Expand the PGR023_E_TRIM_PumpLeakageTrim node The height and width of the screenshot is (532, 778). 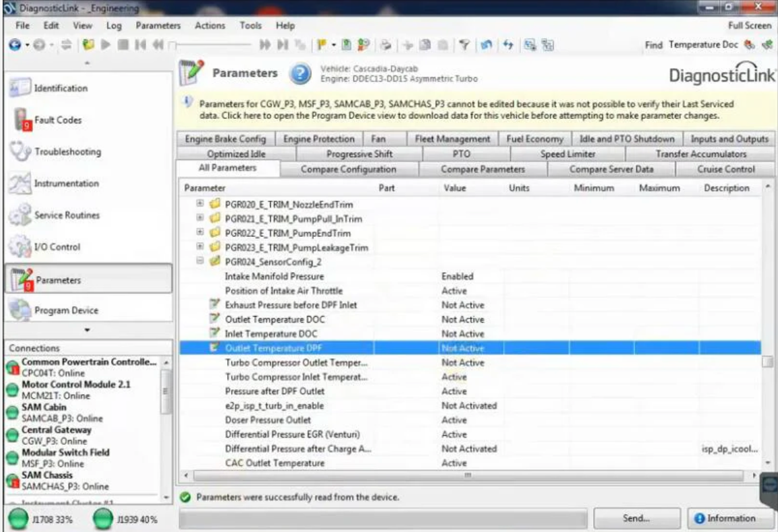click(200, 248)
